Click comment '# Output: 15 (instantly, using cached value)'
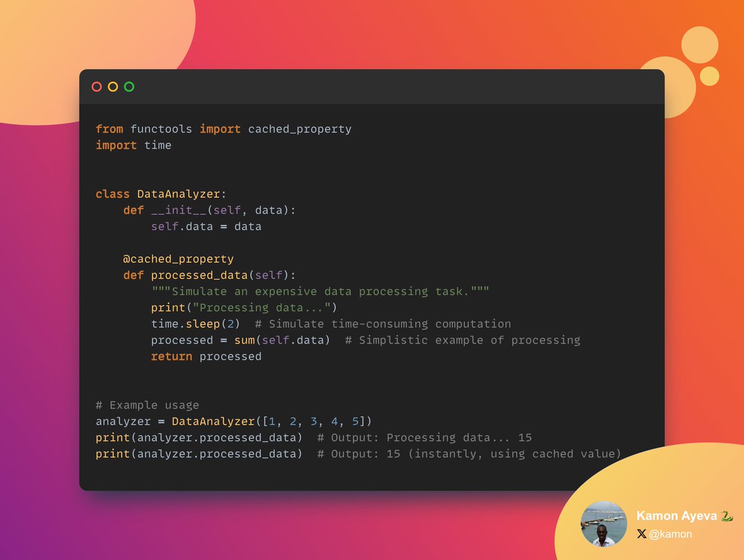Screen dimensions: 744x560 pyautogui.click(x=469, y=454)
